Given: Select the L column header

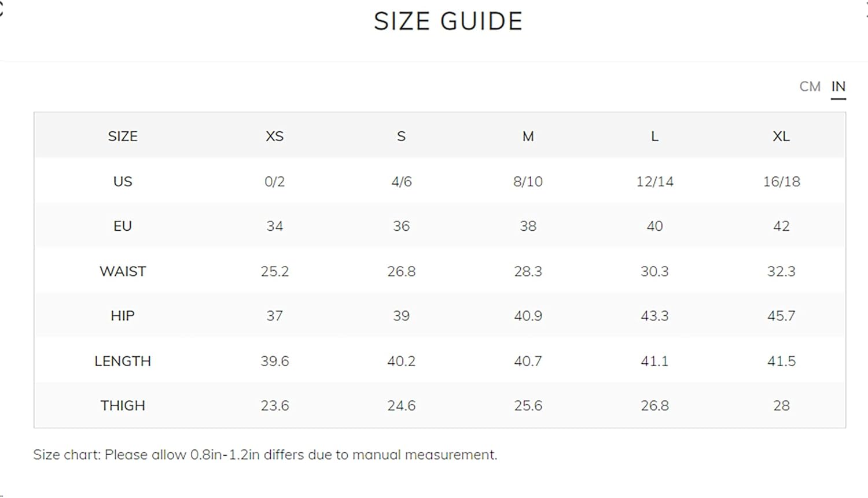Looking at the screenshot, I should click(654, 137).
